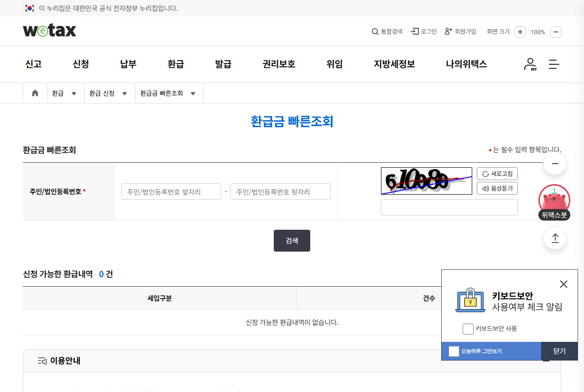Click the wetax logo
The height and width of the screenshot is (392, 584).
tap(49, 31)
